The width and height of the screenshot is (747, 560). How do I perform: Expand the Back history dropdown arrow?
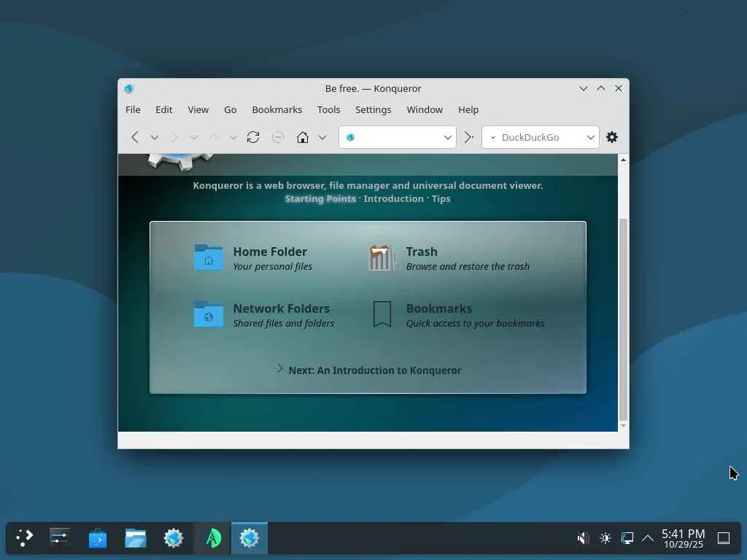(155, 138)
